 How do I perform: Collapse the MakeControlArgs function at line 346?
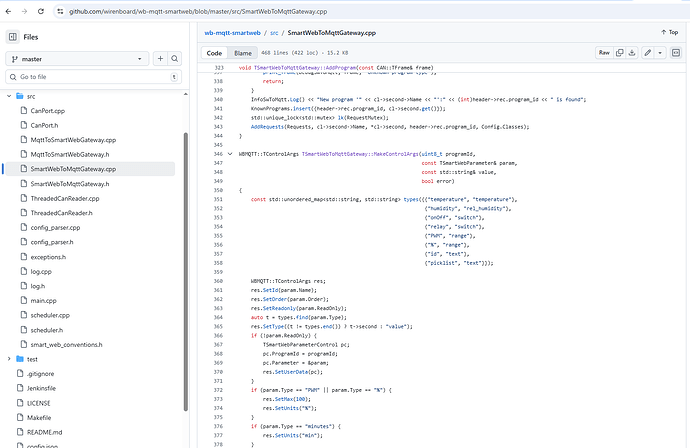coord(230,154)
